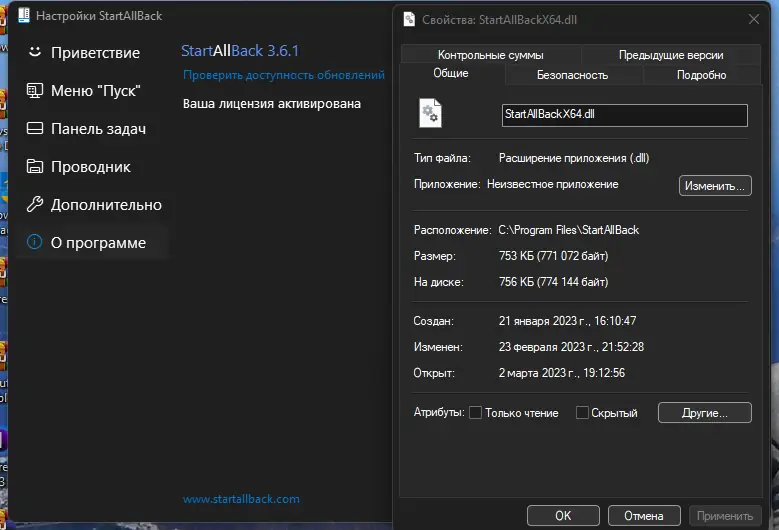Click Проверить доступность обновлений link
This screenshot has height=530, width=779.
284,75
